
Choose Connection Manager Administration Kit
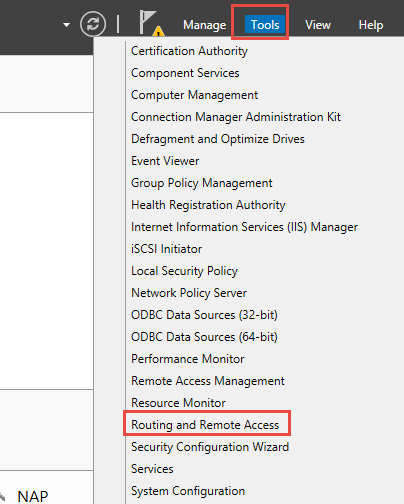236,117
